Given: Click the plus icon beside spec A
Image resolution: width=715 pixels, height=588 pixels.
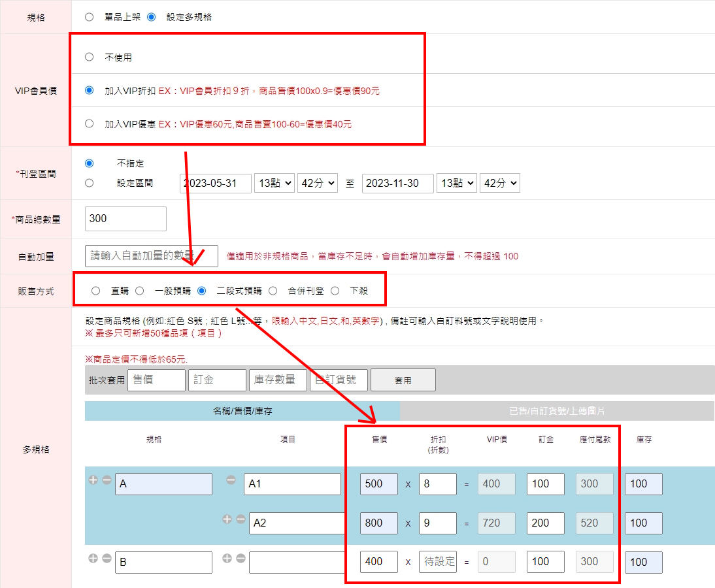Looking at the screenshot, I should [93, 480].
